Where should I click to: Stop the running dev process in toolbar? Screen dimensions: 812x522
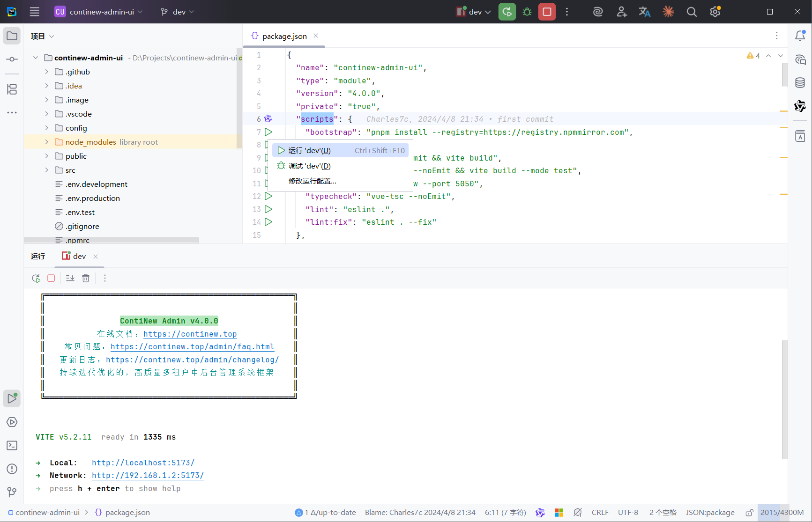click(547, 12)
